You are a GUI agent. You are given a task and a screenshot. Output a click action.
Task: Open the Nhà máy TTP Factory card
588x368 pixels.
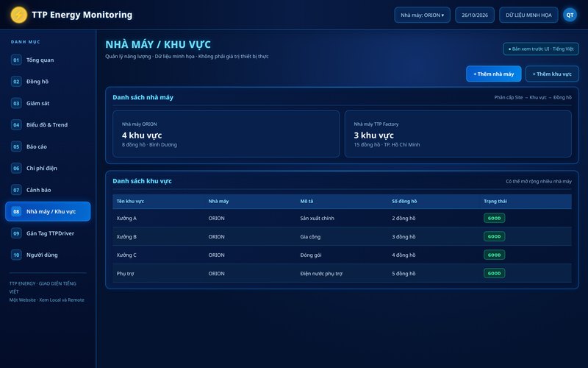(458, 134)
